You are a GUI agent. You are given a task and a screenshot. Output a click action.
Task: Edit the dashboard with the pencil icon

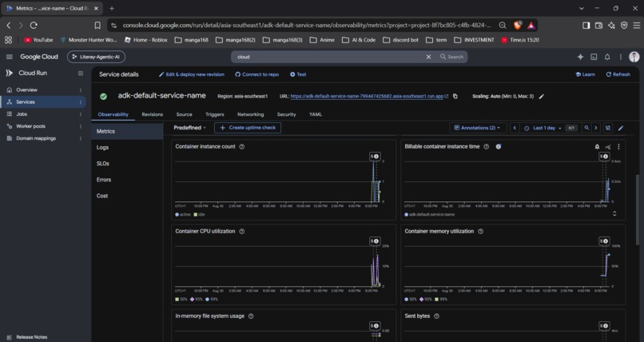(x=621, y=128)
